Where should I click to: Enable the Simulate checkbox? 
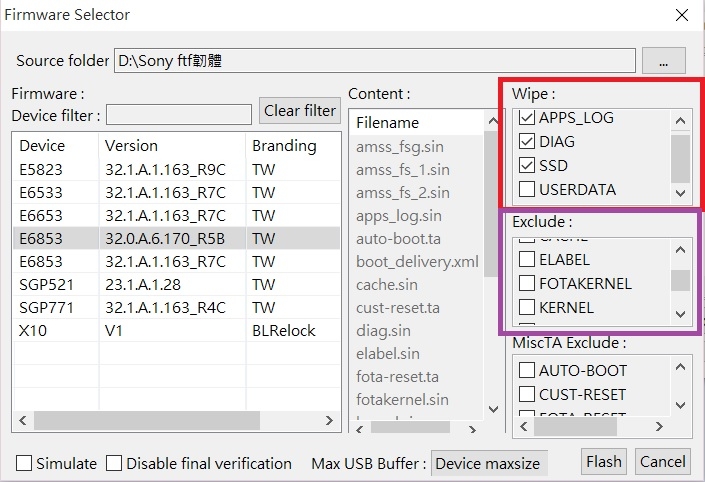tap(24, 464)
